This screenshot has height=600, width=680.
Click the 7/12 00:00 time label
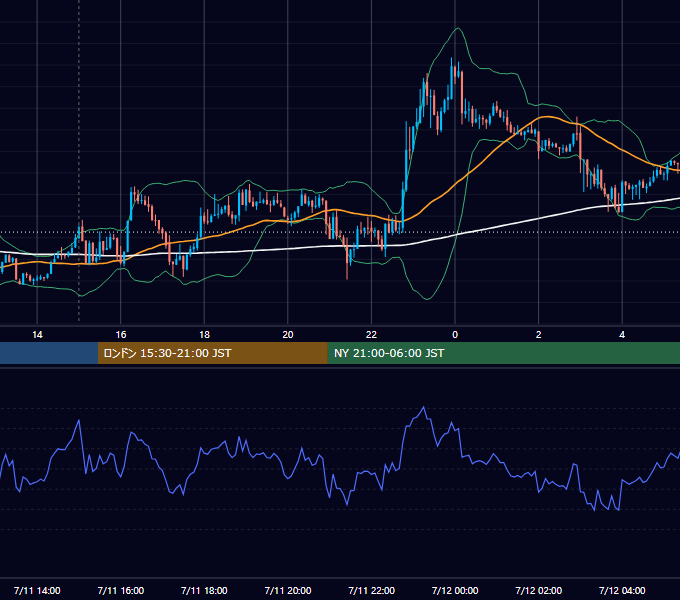[455, 590]
